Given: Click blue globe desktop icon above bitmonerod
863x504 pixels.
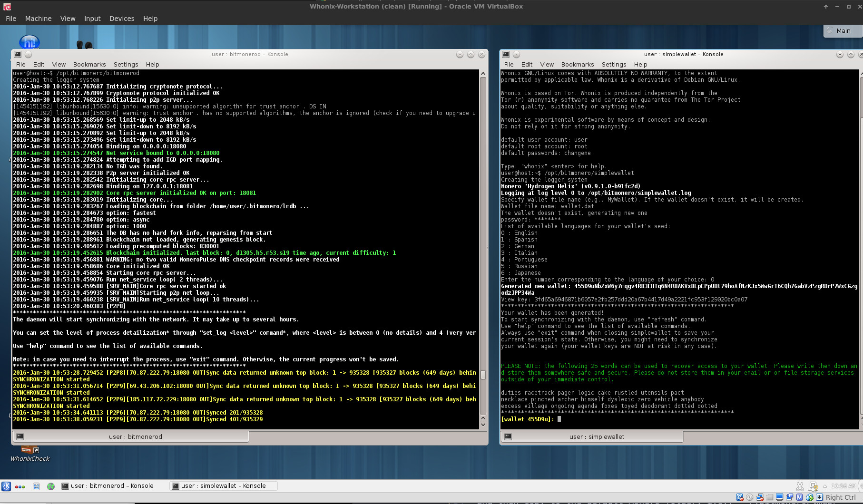Looking at the screenshot, I should click(x=29, y=42).
